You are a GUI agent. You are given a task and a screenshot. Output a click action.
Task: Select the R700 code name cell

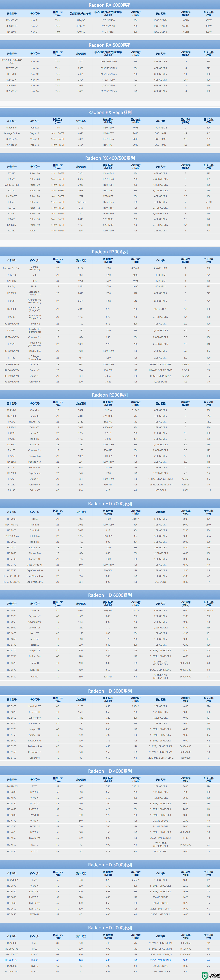tap(35, 786)
